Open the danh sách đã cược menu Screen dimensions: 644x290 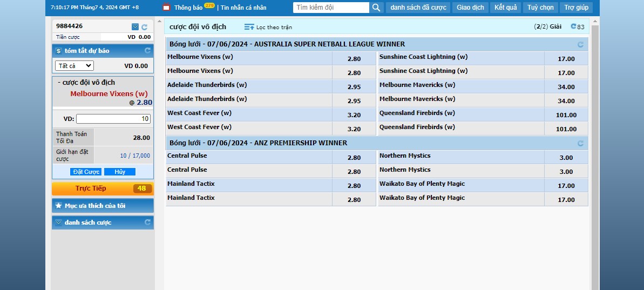418,8
